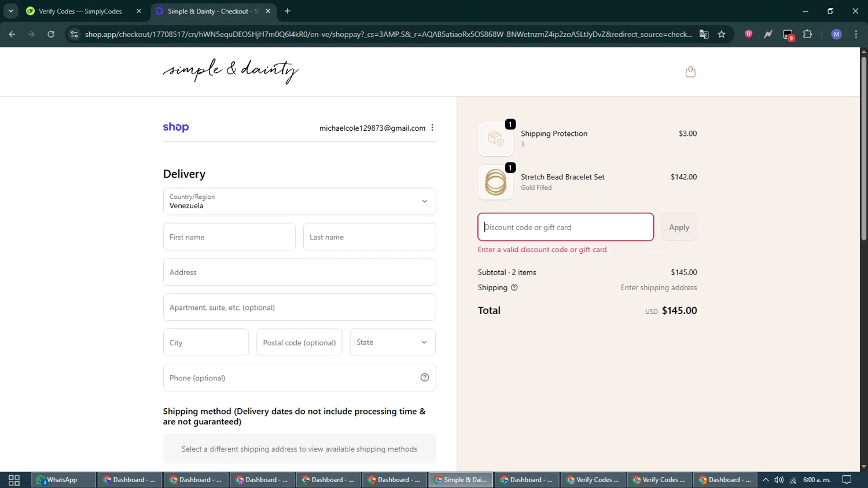Open the tab search dropdown arrow
This screenshot has width=868, height=488.
coord(10,11)
